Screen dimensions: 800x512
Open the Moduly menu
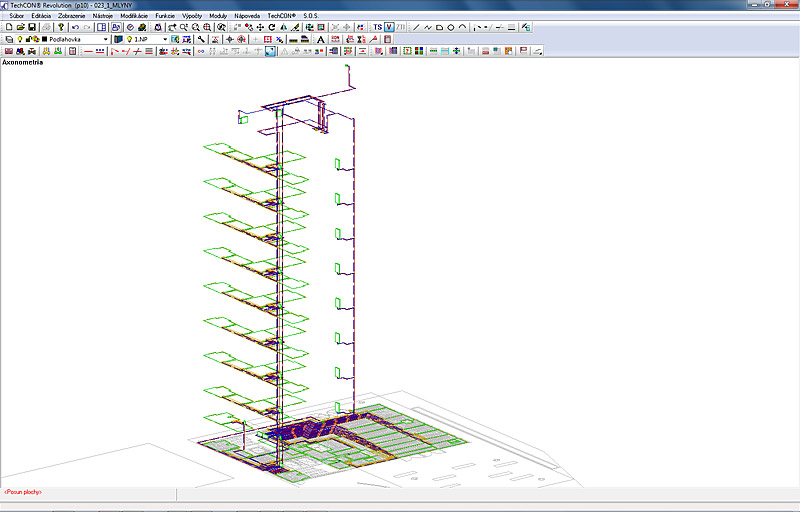pos(218,16)
